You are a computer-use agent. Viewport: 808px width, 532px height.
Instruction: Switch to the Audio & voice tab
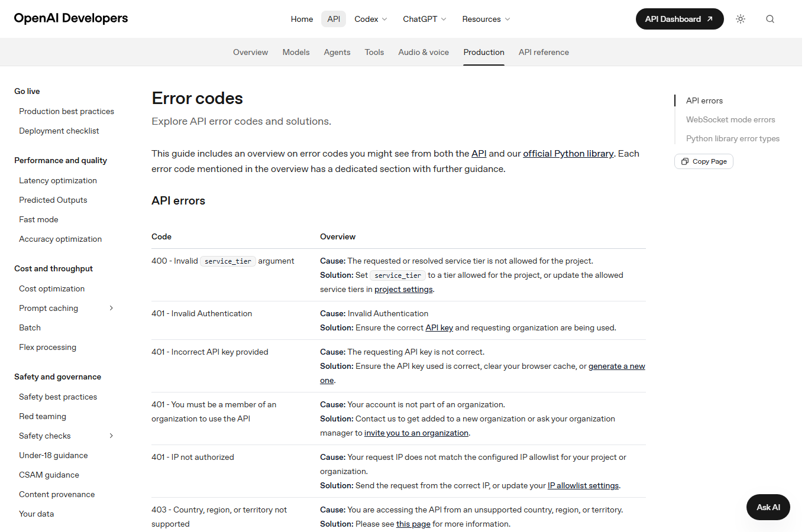[424, 52]
